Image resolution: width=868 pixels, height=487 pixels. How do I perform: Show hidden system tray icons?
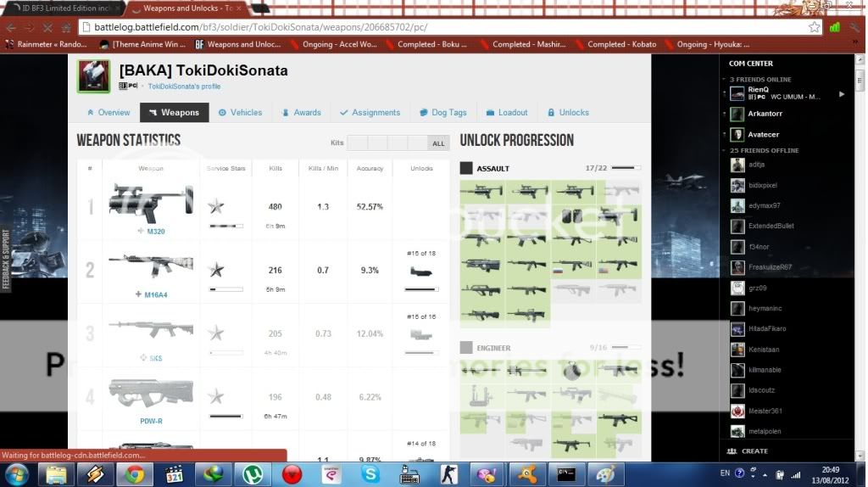point(765,475)
